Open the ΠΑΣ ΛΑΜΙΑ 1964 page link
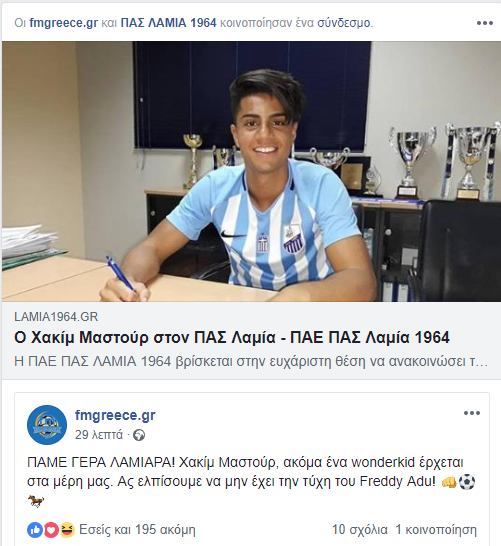 click(x=169, y=23)
